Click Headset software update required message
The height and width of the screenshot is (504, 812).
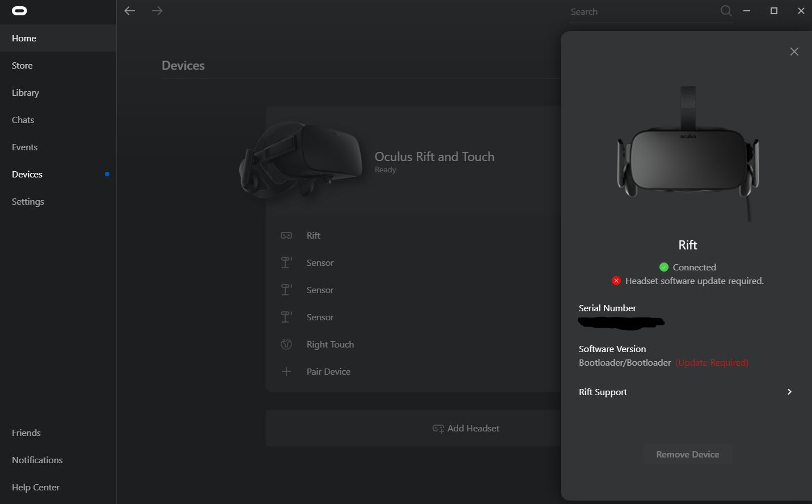tap(695, 281)
